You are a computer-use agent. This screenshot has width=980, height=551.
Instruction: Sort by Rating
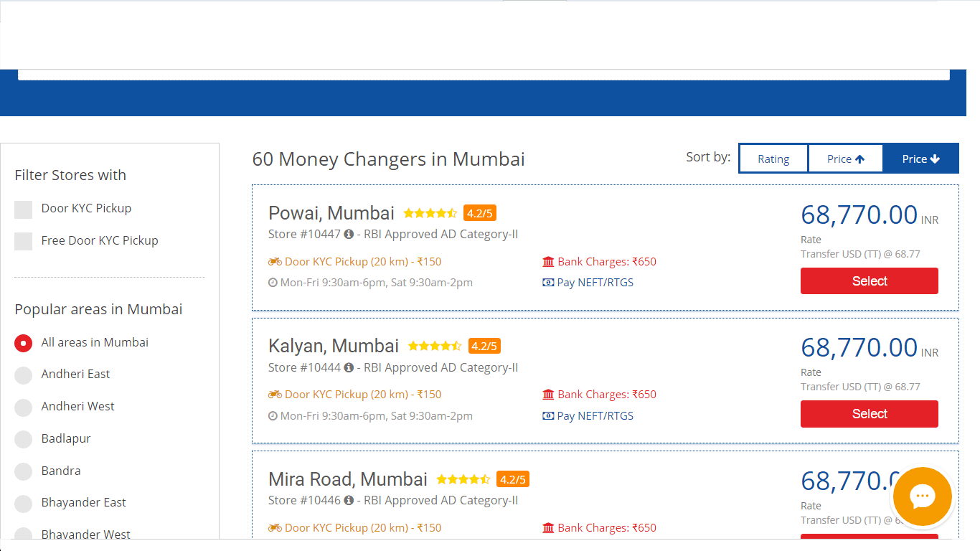point(773,159)
